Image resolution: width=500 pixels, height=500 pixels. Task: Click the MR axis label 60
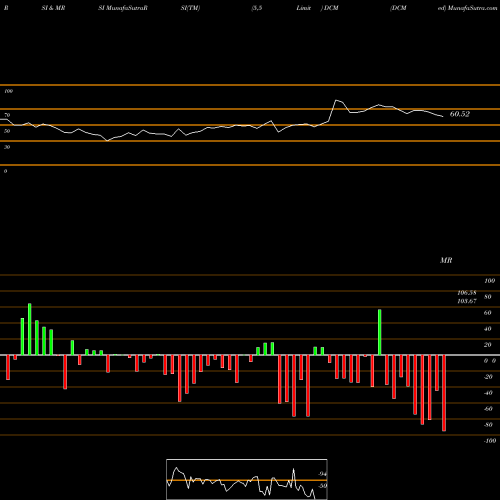coord(488,313)
